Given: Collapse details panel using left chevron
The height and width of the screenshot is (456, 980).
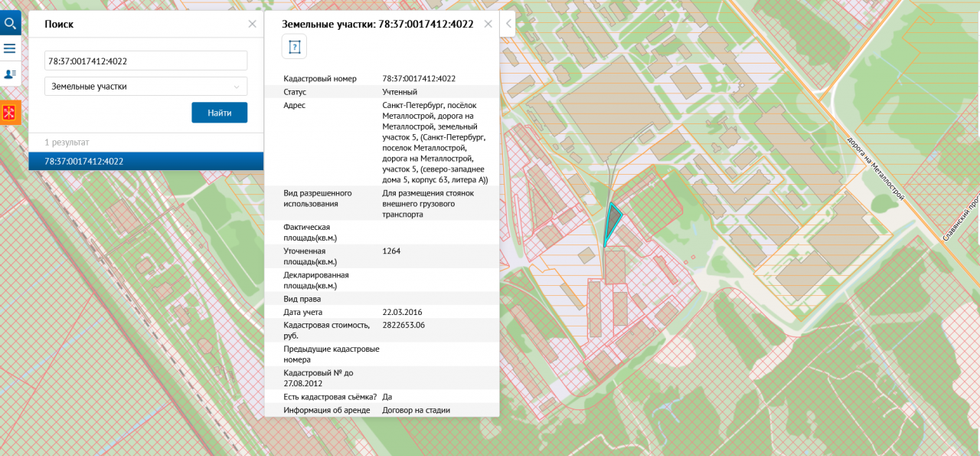Looking at the screenshot, I should pyautogui.click(x=508, y=24).
